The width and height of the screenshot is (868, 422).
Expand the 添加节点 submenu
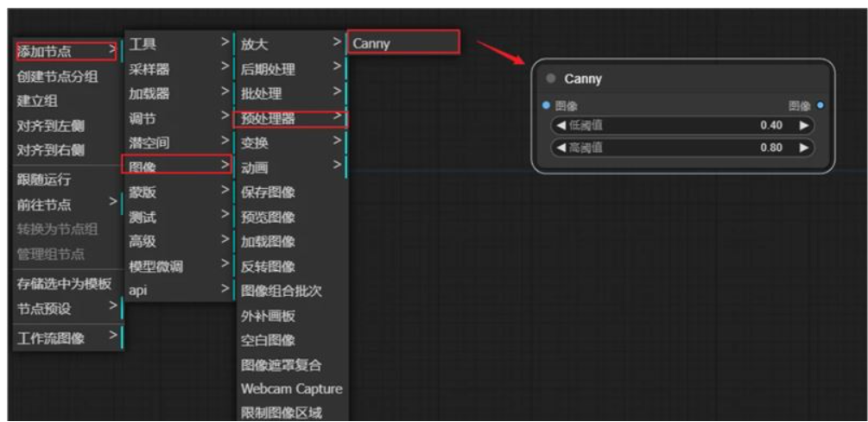[66, 52]
